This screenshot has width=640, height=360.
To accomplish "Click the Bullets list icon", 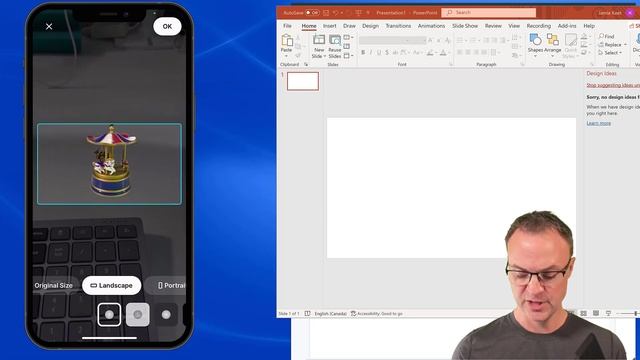I will click(x=460, y=40).
